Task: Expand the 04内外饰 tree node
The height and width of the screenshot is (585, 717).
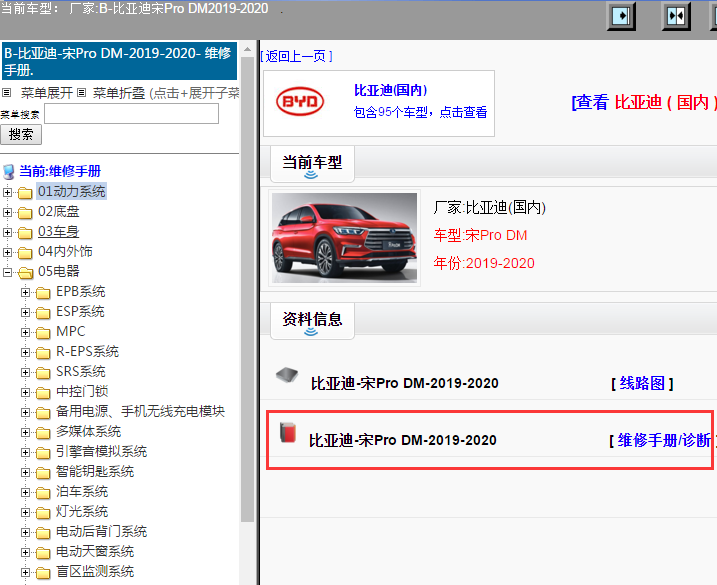Action: [7, 252]
